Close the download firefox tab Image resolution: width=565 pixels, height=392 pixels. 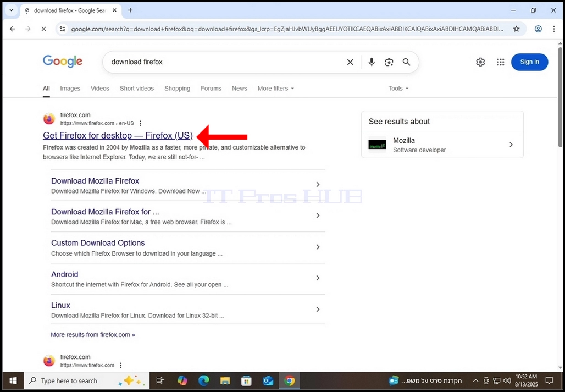[114, 10]
